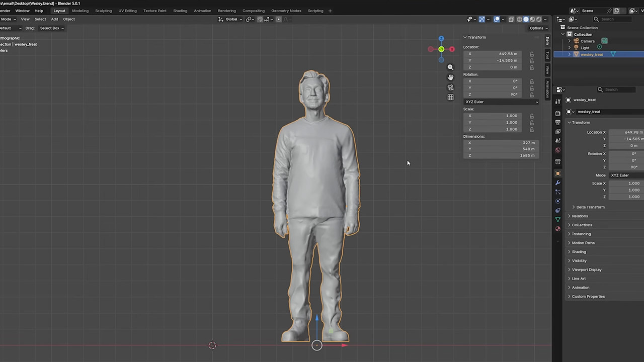Open the World properties tab icon
Viewport: 644px width, 362px height.
[557, 150]
